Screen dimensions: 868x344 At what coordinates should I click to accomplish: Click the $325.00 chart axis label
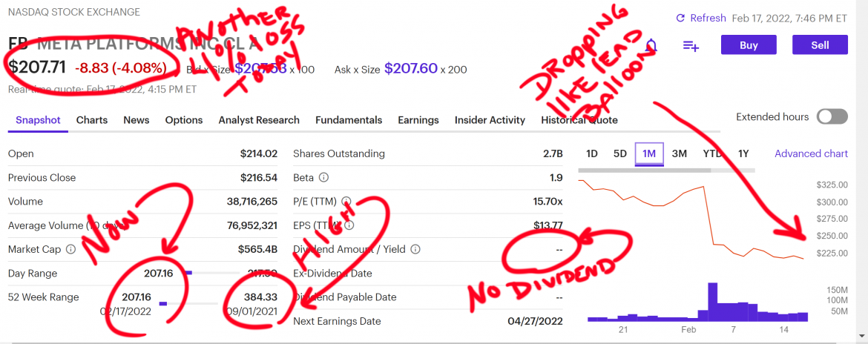point(832,184)
